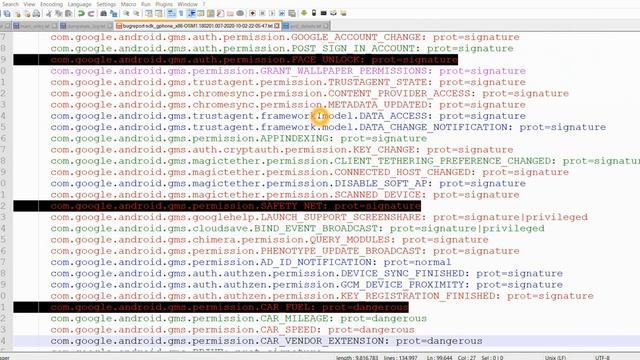The height and width of the screenshot is (360, 640).
Task: Open the Encoding menu
Action: click(x=51, y=4)
